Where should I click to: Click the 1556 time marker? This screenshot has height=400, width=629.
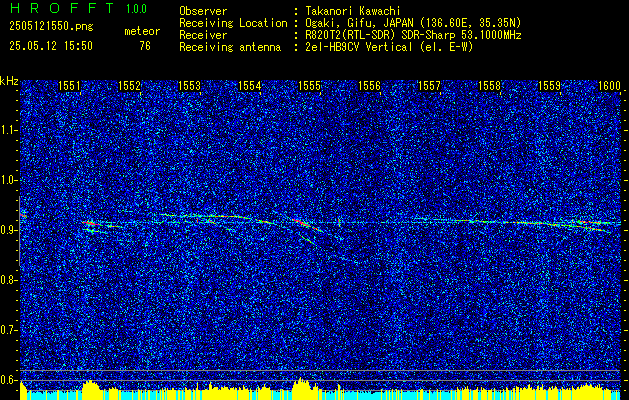coord(369,85)
